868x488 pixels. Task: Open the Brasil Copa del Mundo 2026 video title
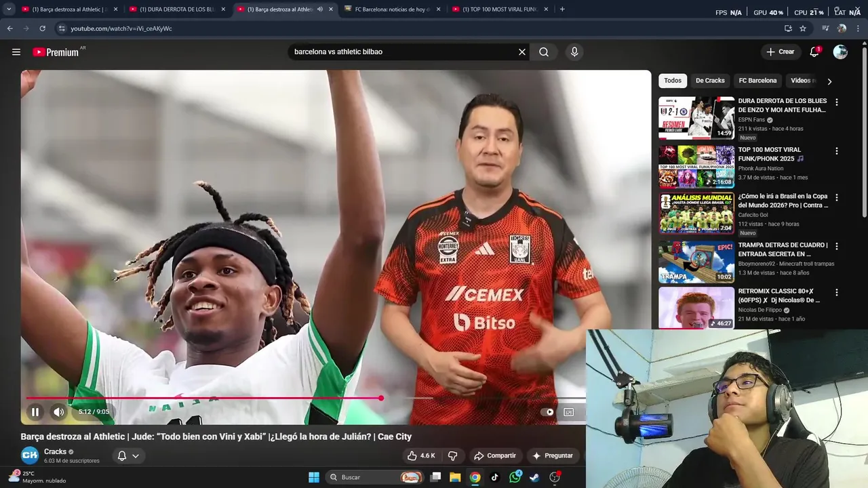point(783,201)
